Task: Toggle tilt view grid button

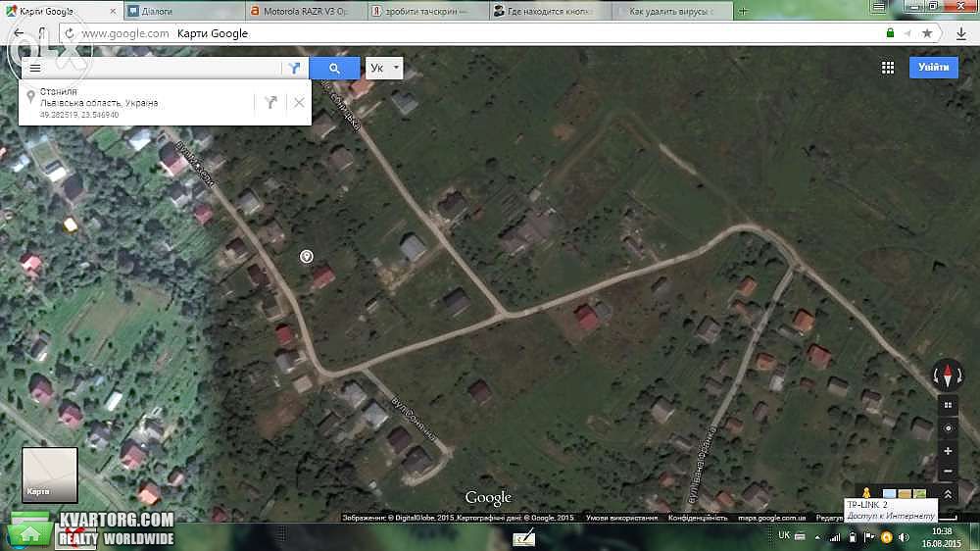Action: click(x=948, y=405)
